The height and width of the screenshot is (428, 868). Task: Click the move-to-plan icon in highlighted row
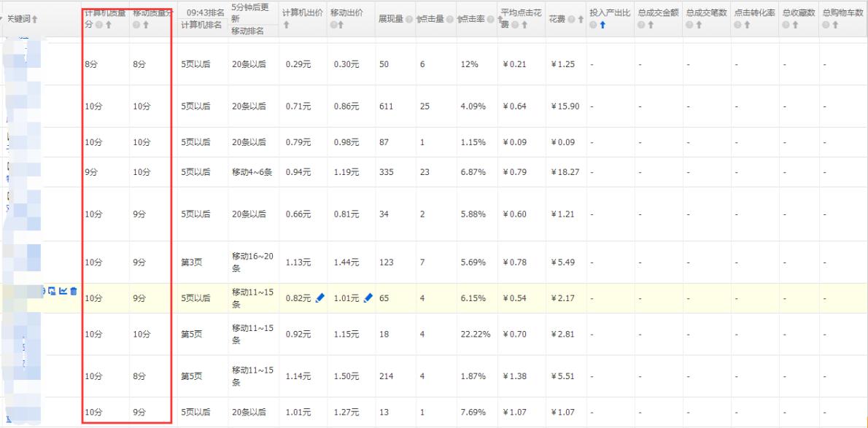51,290
